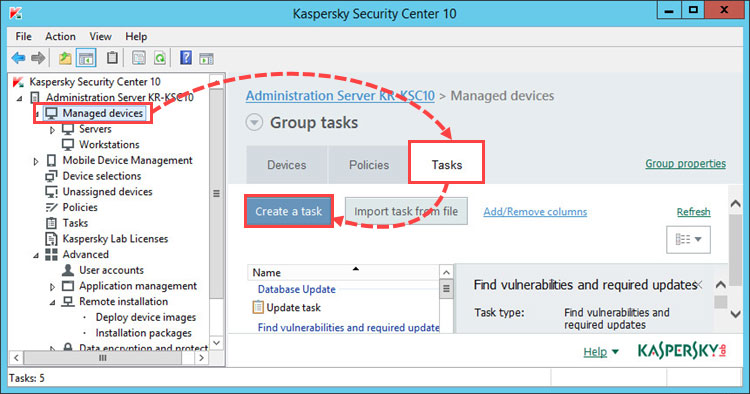Open Installation packages tree node
750x394 pixels.
143,333
